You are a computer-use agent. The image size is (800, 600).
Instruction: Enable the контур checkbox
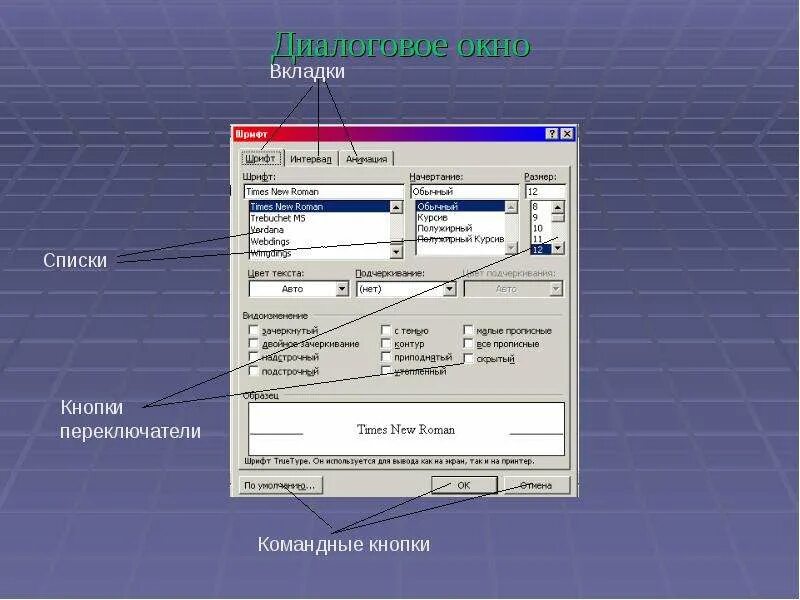click(386, 343)
